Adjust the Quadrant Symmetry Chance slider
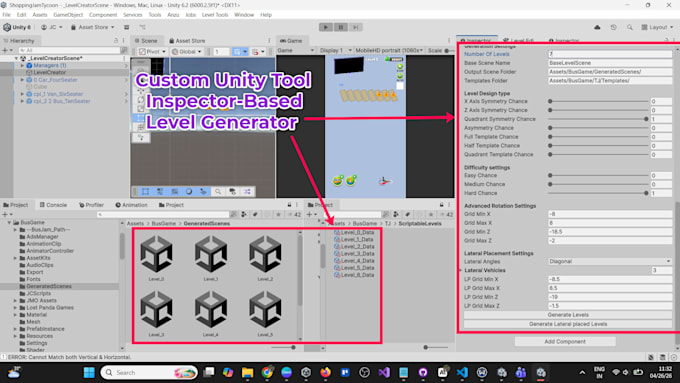Image resolution: width=680 pixels, height=383 pixels. click(598, 119)
